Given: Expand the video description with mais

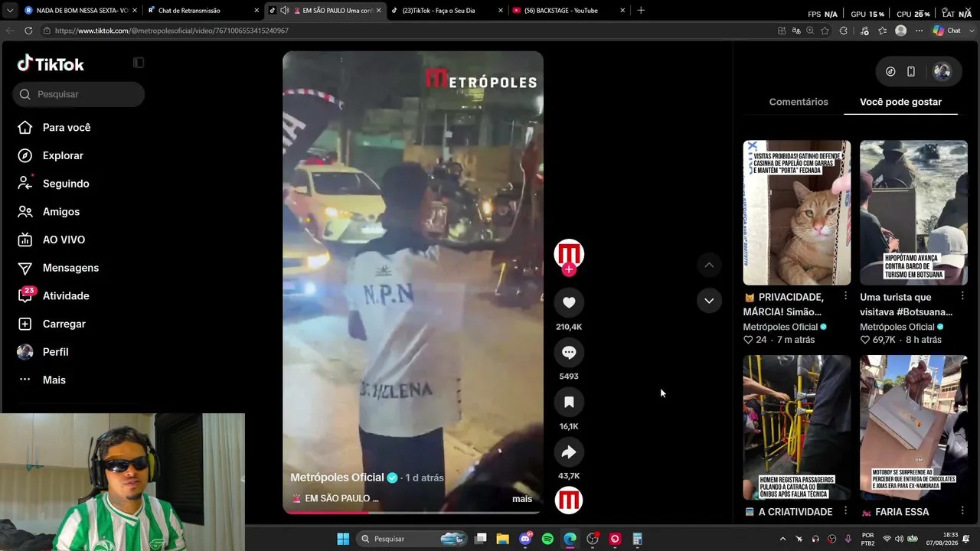Looking at the screenshot, I should 522,499.
